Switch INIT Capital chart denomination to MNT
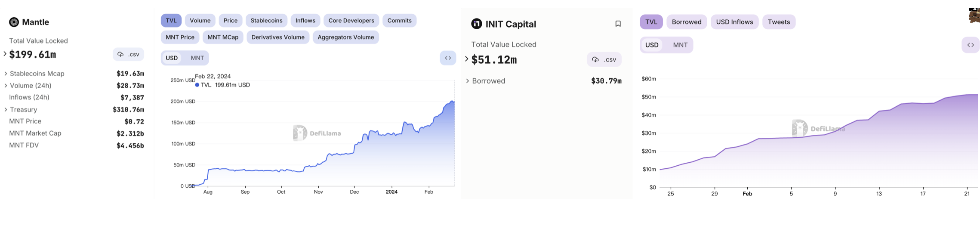980x229 pixels. tap(680, 45)
